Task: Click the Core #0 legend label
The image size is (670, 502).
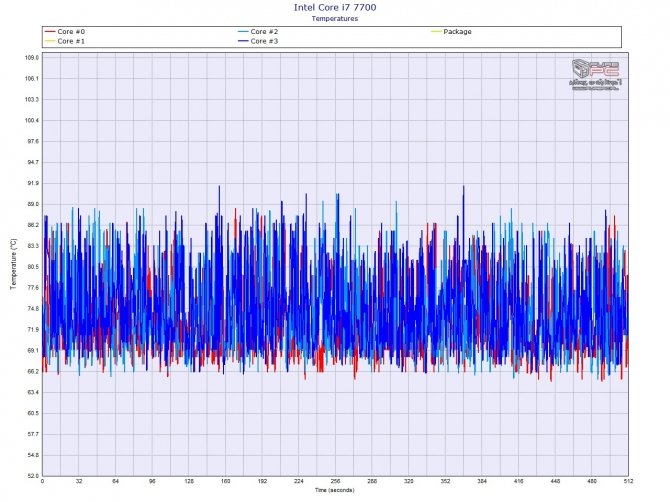Action: pyautogui.click(x=71, y=32)
